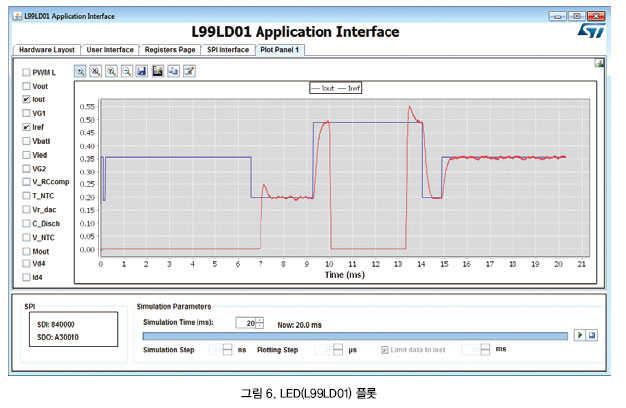Open the SPI Interface tab

228,50
